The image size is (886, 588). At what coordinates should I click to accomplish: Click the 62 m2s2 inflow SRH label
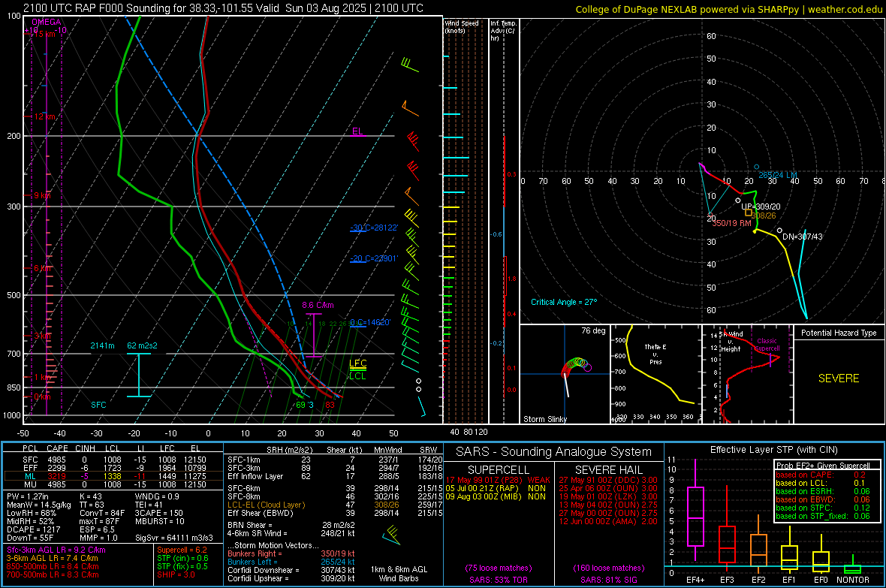tap(143, 345)
